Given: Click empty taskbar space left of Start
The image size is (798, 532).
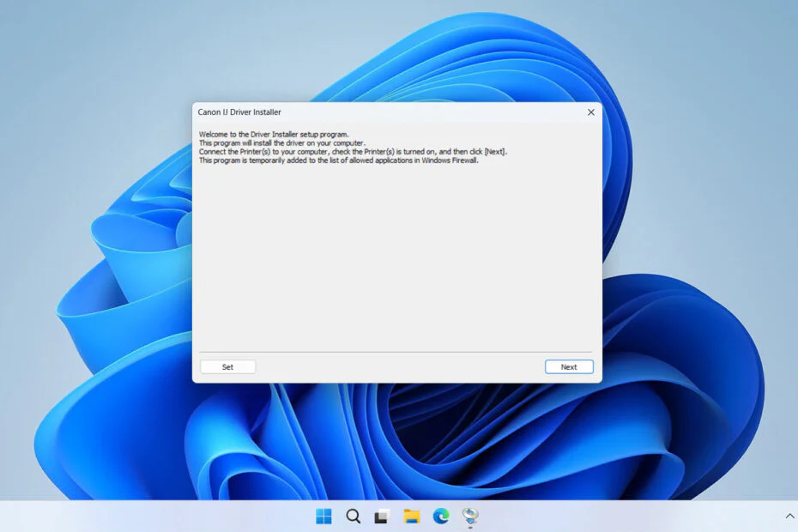Looking at the screenshot, I should point(153,517).
